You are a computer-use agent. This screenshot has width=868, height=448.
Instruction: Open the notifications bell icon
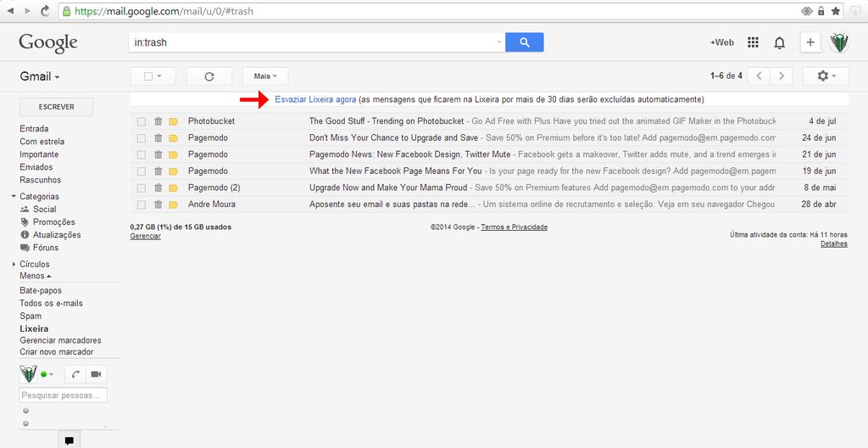pos(780,42)
